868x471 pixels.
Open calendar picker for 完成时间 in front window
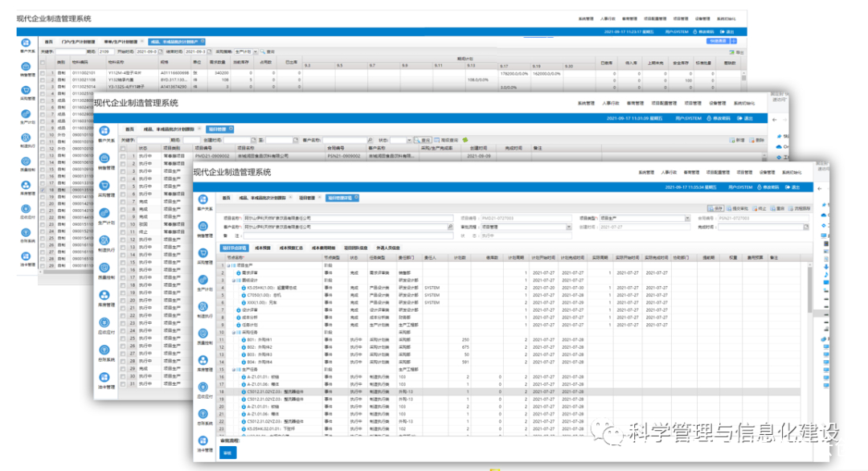coord(806,227)
